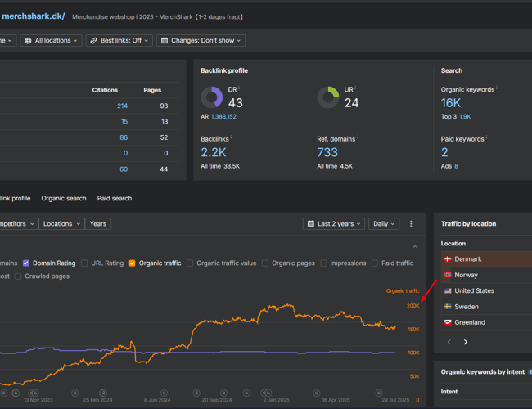Click the 200K organic traffic axis label

click(x=413, y=306)
